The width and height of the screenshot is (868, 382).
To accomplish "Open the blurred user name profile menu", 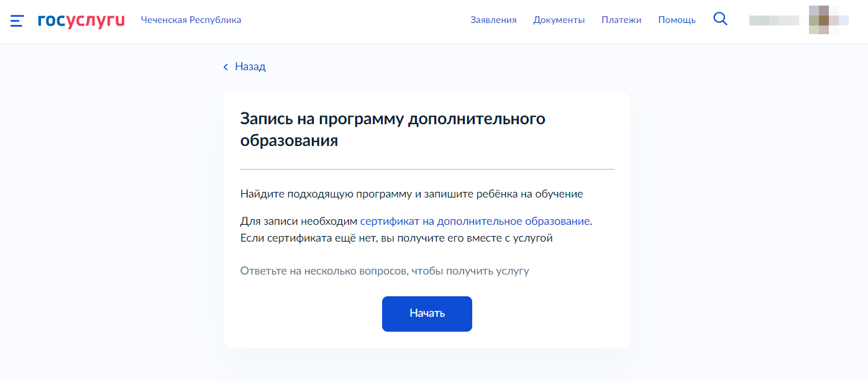I will click(x=774, y=20).
